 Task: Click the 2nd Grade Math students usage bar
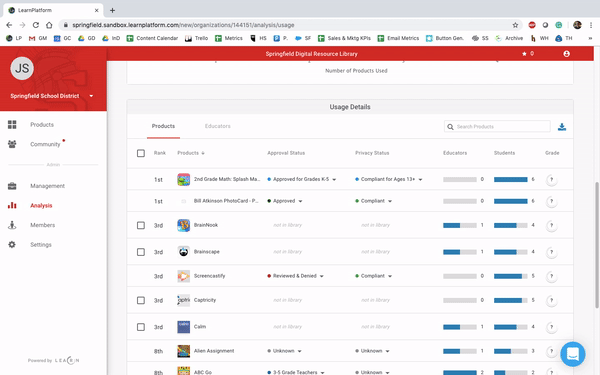[x=510, y=179]
